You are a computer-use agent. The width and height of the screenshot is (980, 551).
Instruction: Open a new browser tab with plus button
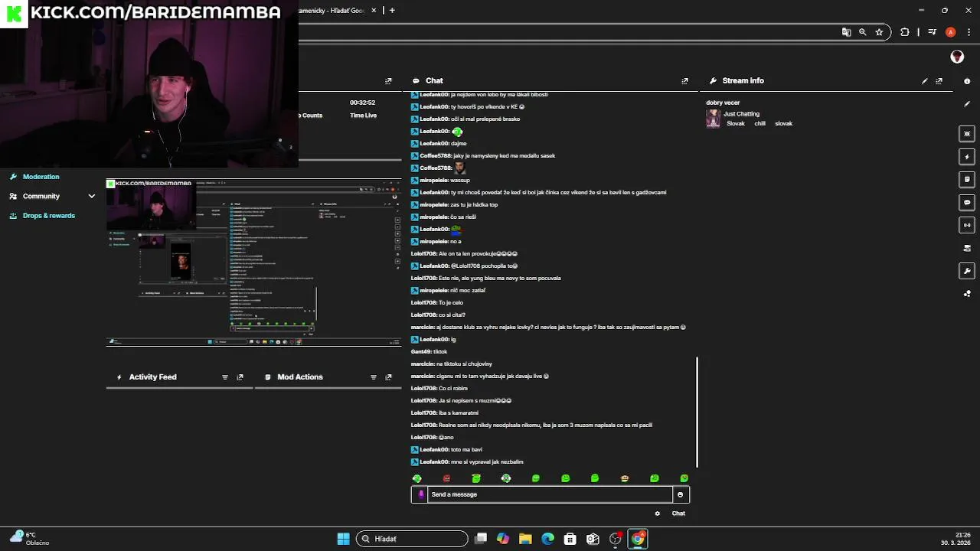[x=392, y=11]
